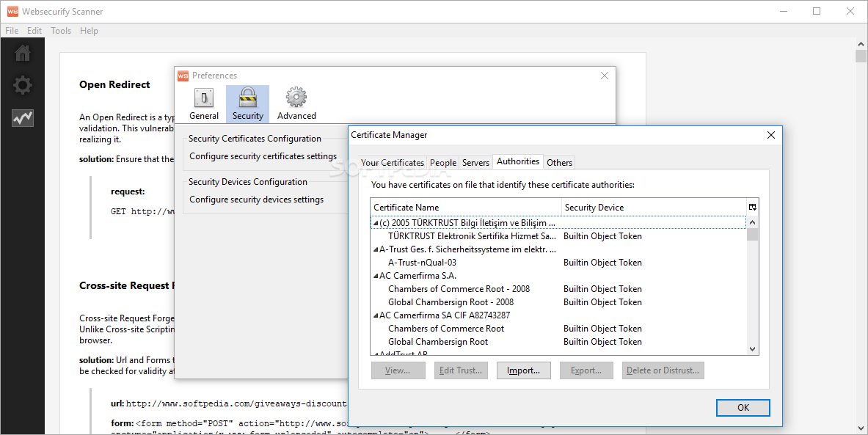Collapse the TÜRKTRUST Bilgi İletişim group
Screen dimensions: 868x435
[376, 223]
